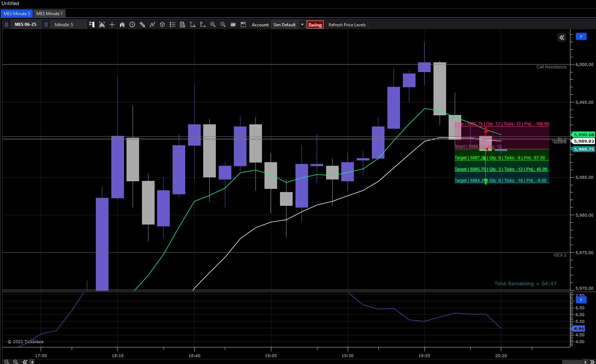
Task: Click the scrollbar right arrow
Action: point(586,361)
